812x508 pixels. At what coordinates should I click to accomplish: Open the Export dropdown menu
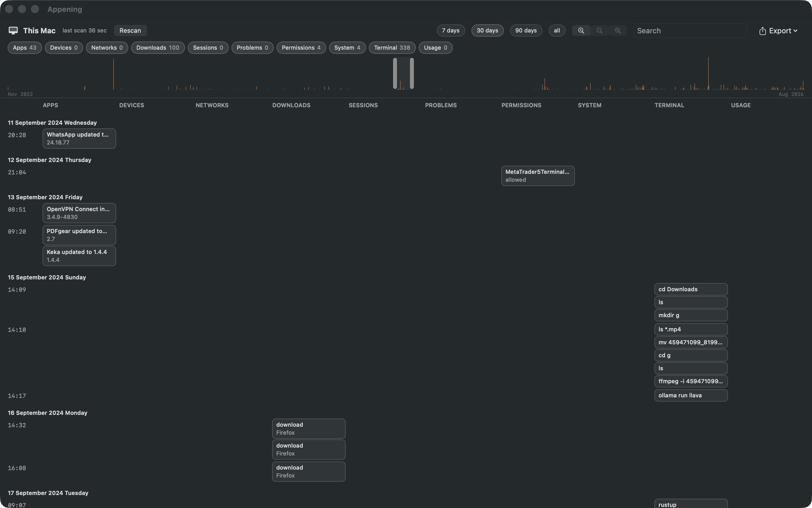778,30
